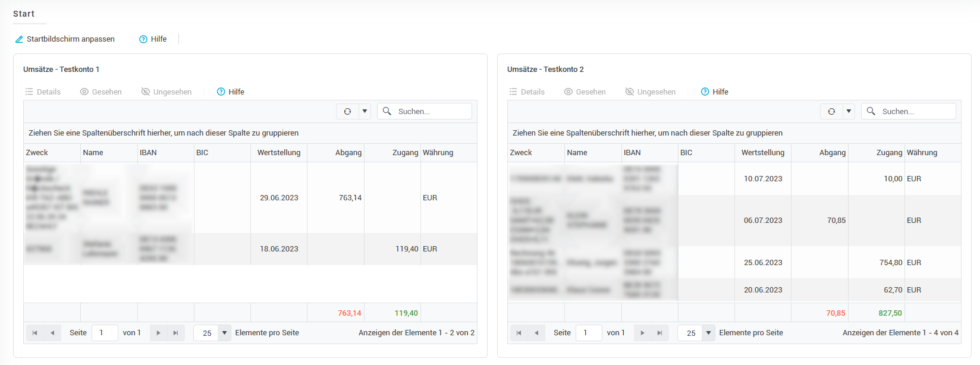The image size is (980, 365).
Task: Mark as Gesehen in Testkonto 1
Action: tap(100, 92)
